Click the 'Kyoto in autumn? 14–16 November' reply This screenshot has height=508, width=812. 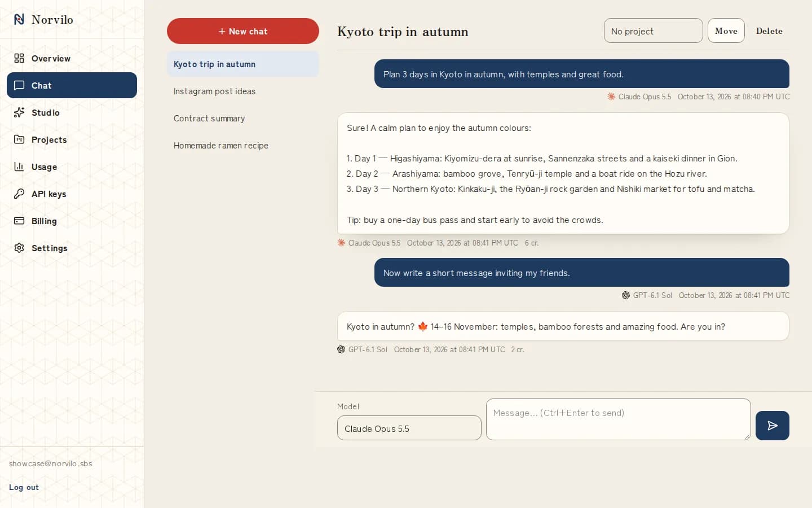coord(563,326)
